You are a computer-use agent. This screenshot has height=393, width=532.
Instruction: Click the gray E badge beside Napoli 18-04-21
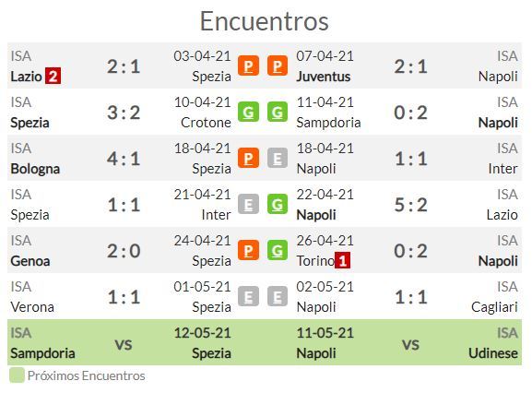(278, 158)
